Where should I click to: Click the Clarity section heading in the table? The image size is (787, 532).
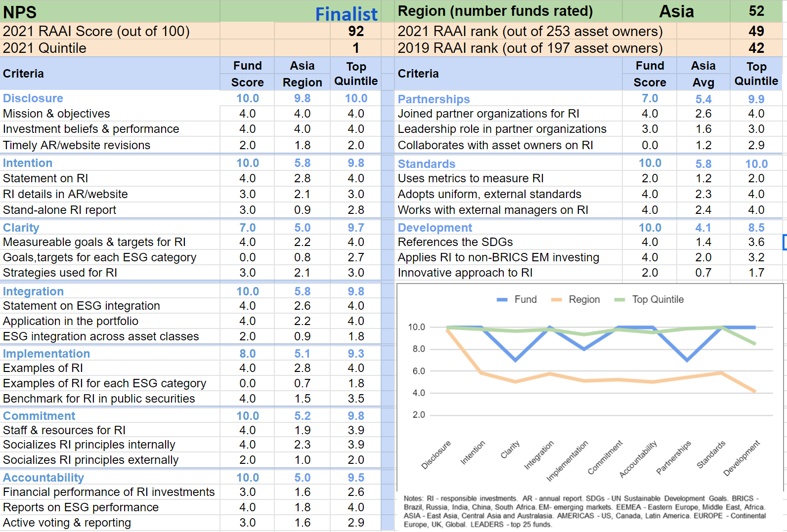coord(21,228)
